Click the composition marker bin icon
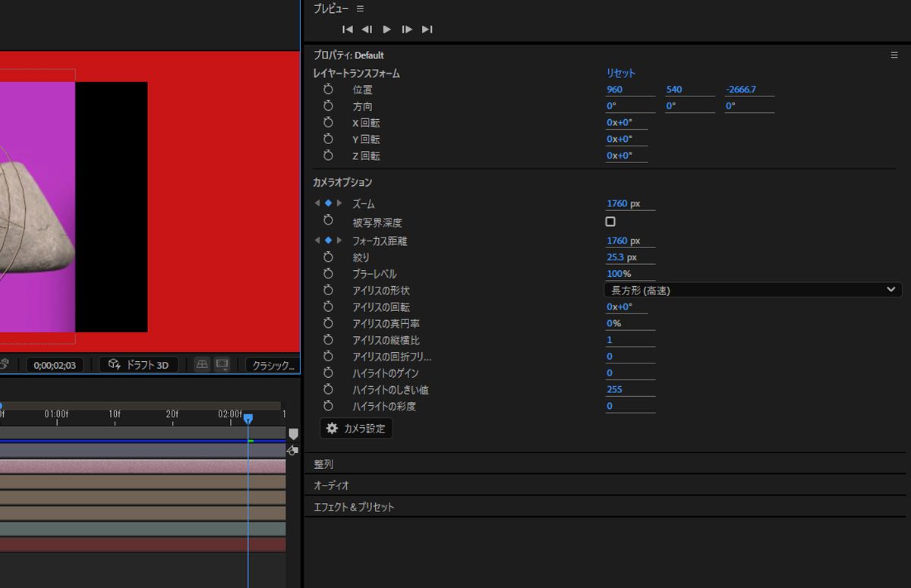The width and height of the screenshot is (911, 588). [x=294, y=434]
